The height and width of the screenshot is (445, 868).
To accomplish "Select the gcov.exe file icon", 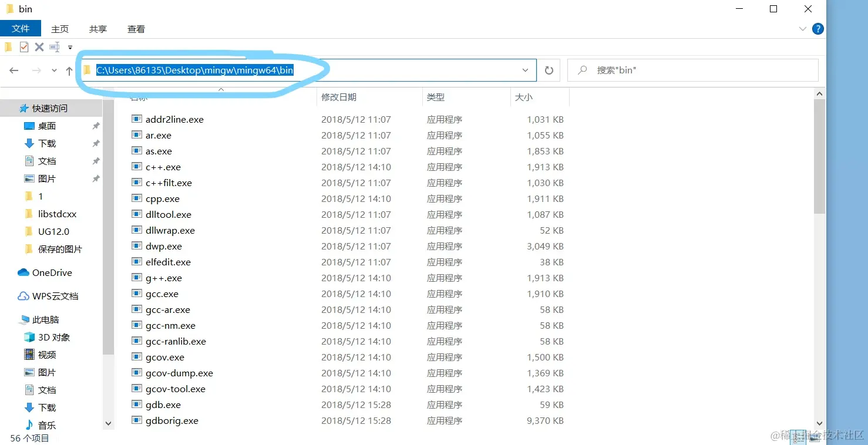I will 137,357.
